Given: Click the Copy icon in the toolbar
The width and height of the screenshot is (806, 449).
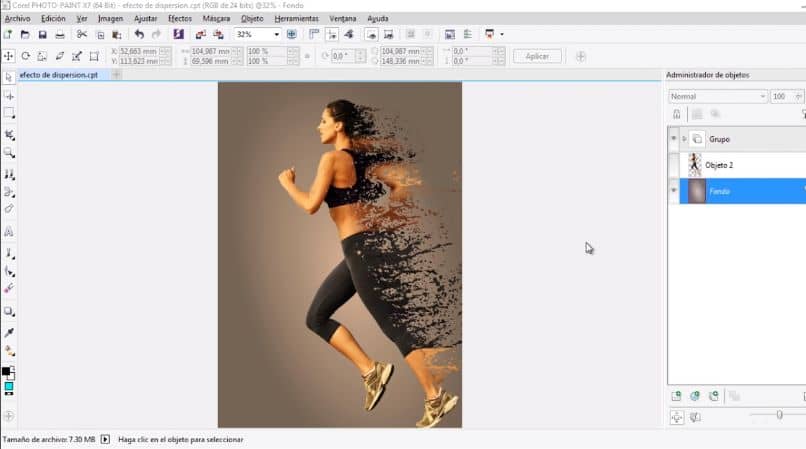Looking at the screenshot, I should 100,34.
